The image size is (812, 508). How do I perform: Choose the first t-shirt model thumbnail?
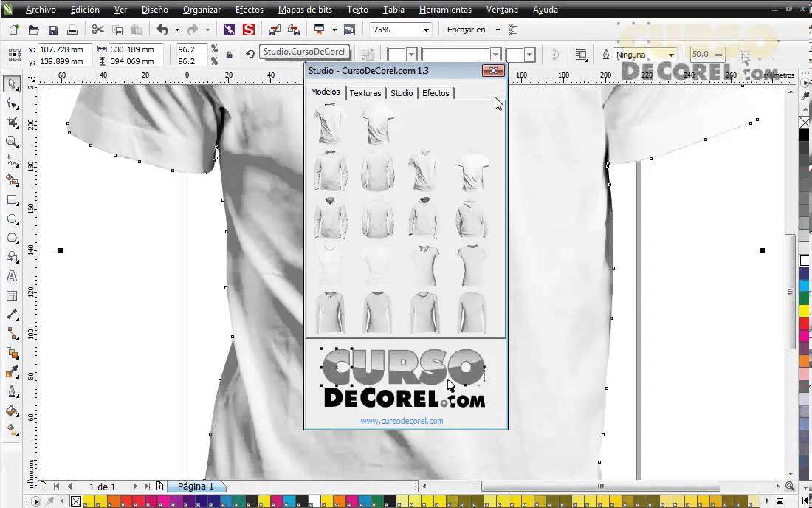pos(330,123)
